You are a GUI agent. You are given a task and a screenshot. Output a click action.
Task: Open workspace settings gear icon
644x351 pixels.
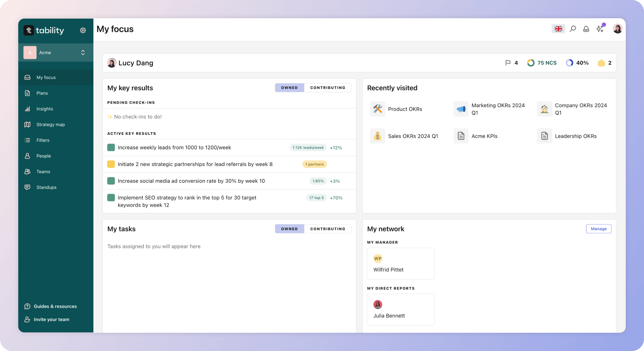(83, 30)
